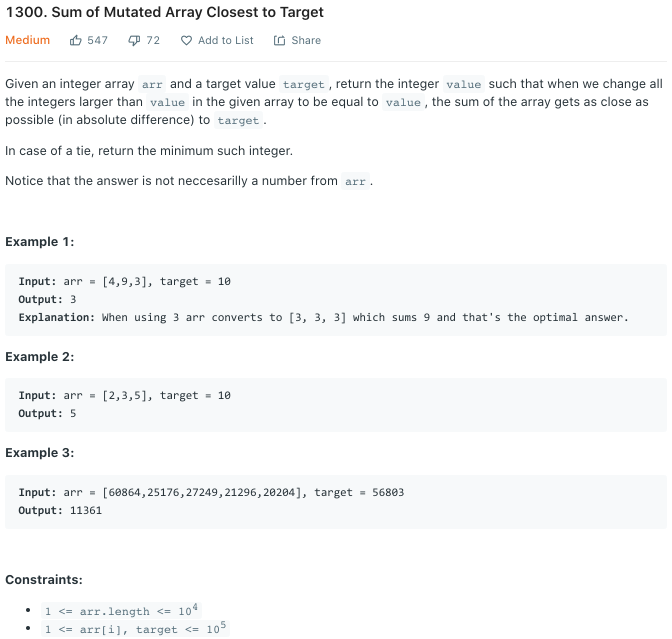Click the Share export icon
This screenshot has height=639, width=672.
(279, 40)
